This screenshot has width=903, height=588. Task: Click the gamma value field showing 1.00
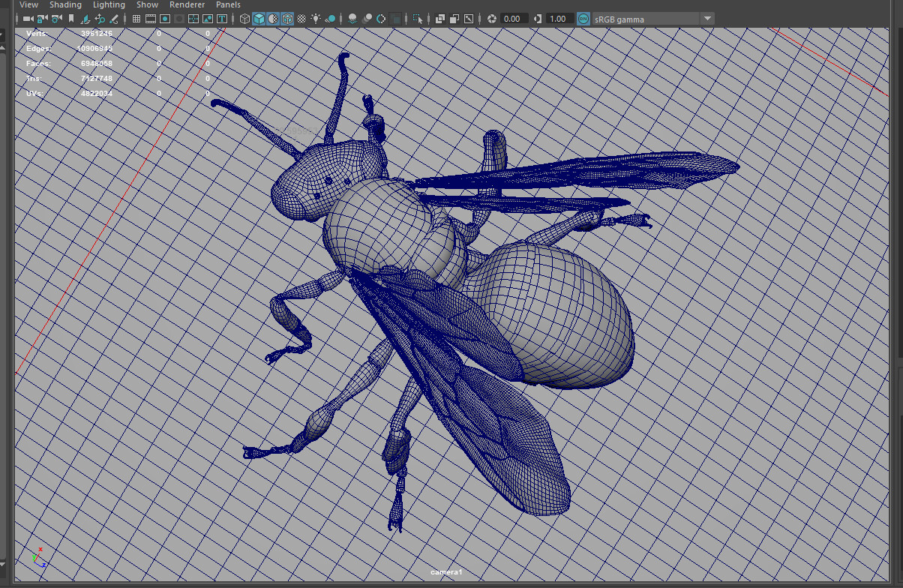[x=557, y=19]
